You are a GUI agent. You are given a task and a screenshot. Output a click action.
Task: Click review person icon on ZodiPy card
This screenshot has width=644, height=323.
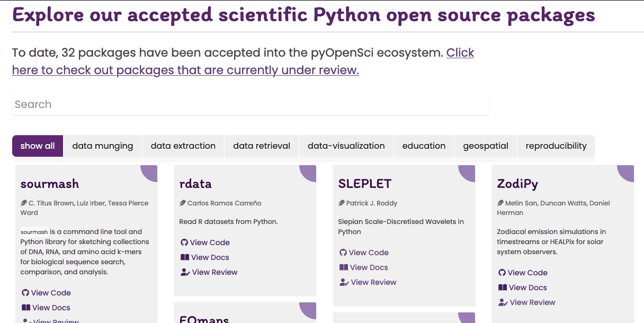coord(503,302)
